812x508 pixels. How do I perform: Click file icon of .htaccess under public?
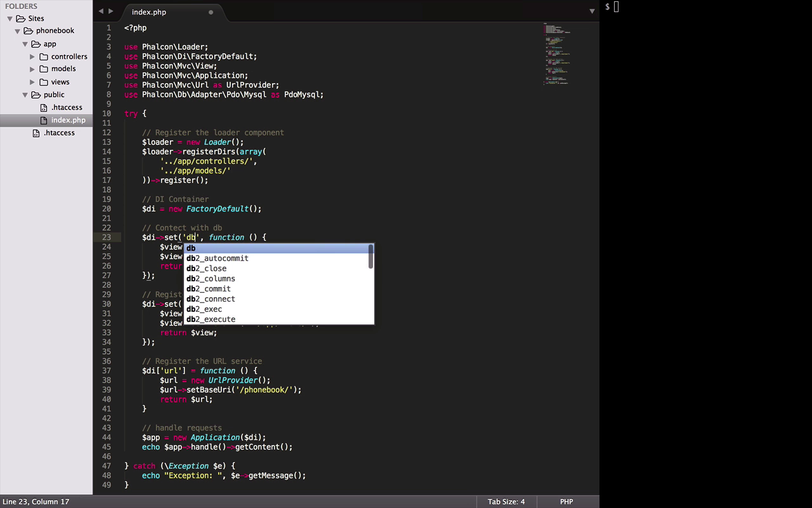pyautogui.click(x=44, y=107)
